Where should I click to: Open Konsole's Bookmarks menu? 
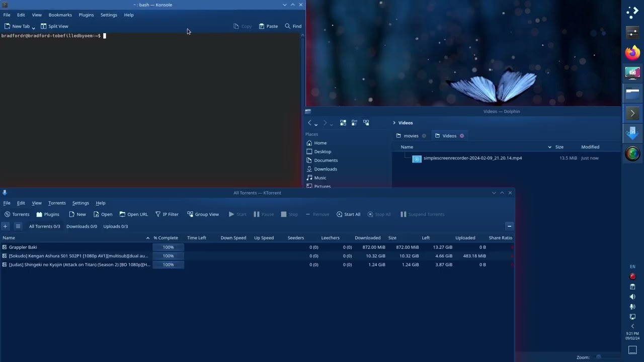60,15
